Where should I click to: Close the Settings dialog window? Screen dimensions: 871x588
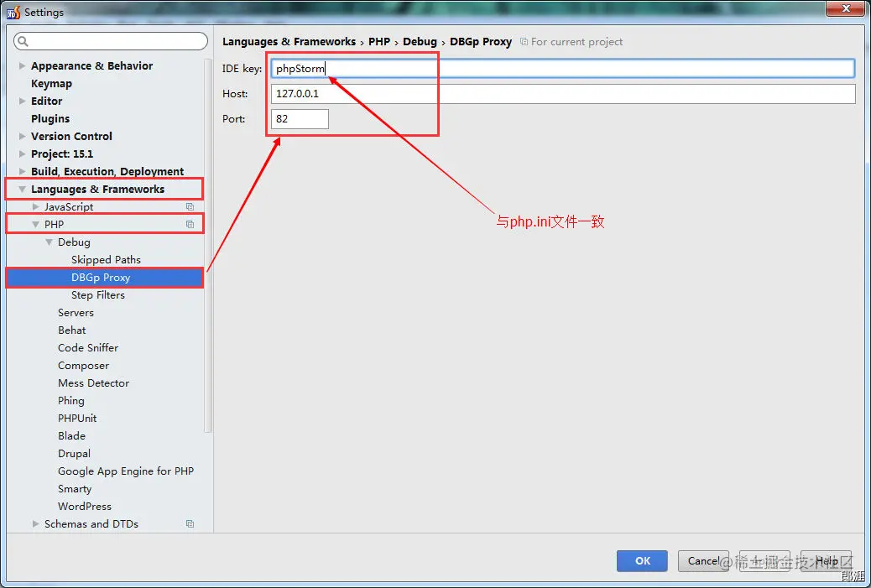846,8
